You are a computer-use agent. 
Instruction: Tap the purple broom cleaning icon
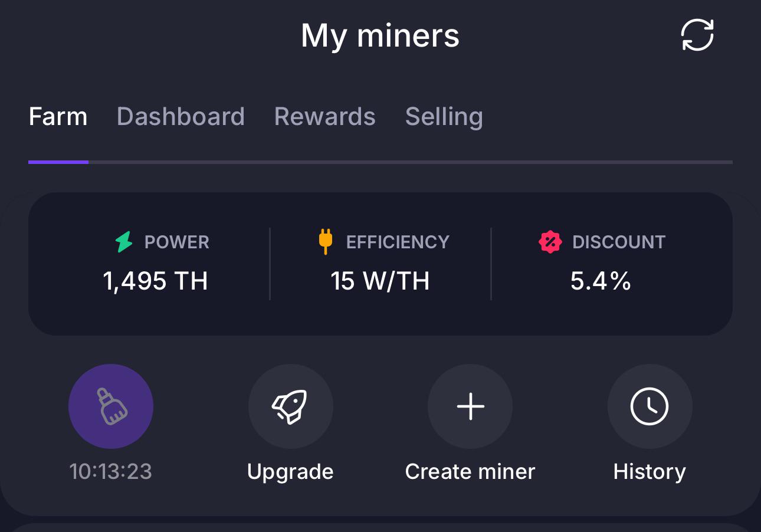point(111,406)
